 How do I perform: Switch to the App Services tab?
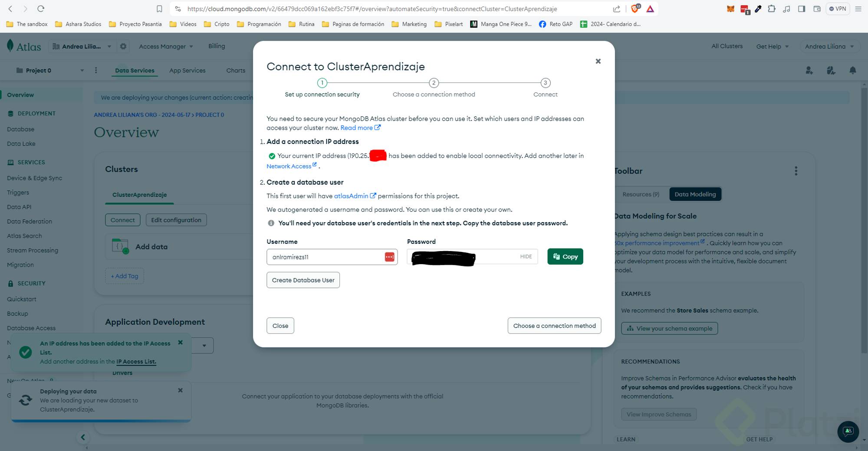click(187, 70)
